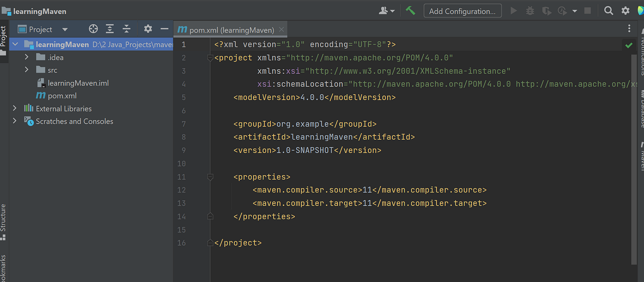Image resolution: width=644 pixels, height=282 pixels.
Task: Open the Project view mode dropdown
Action: (x=64, y=28)
